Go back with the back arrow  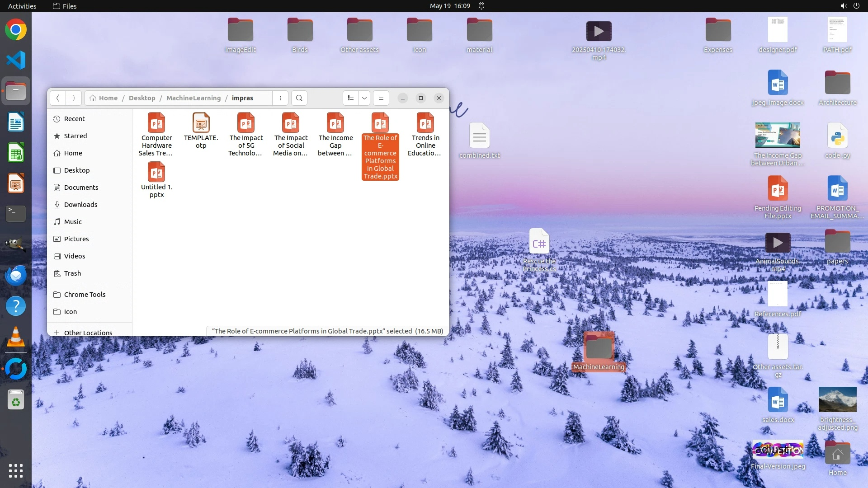[58, 98]
